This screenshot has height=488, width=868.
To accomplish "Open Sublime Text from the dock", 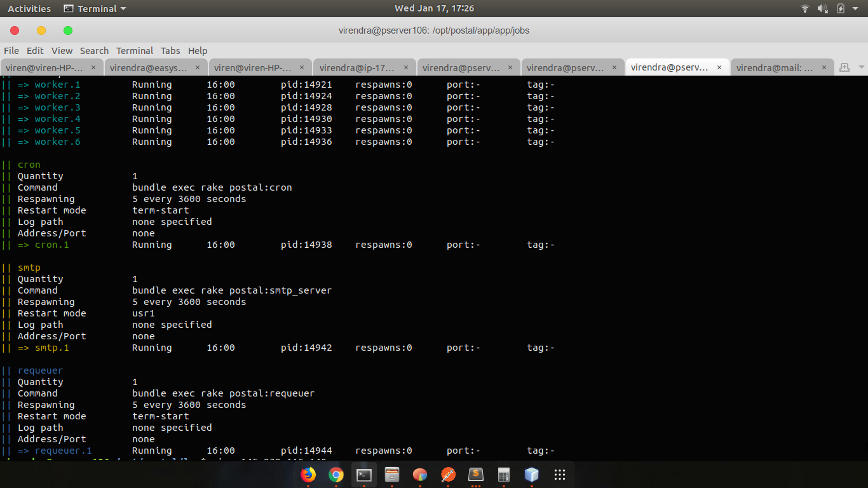I will pyautogui.click(x=475, y=475).
